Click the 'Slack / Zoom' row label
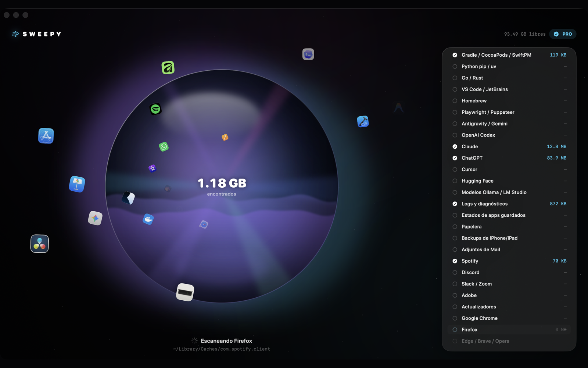588x368 pixels. tap(477, 284)
